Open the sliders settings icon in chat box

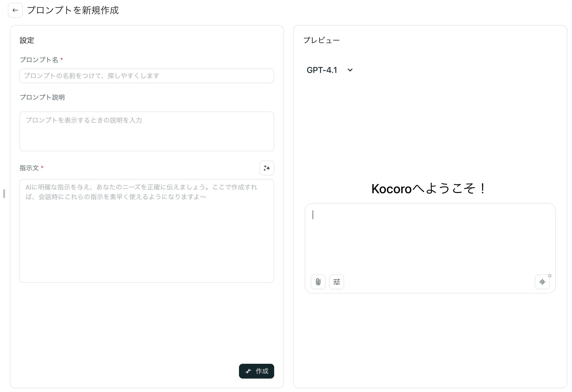336,282
